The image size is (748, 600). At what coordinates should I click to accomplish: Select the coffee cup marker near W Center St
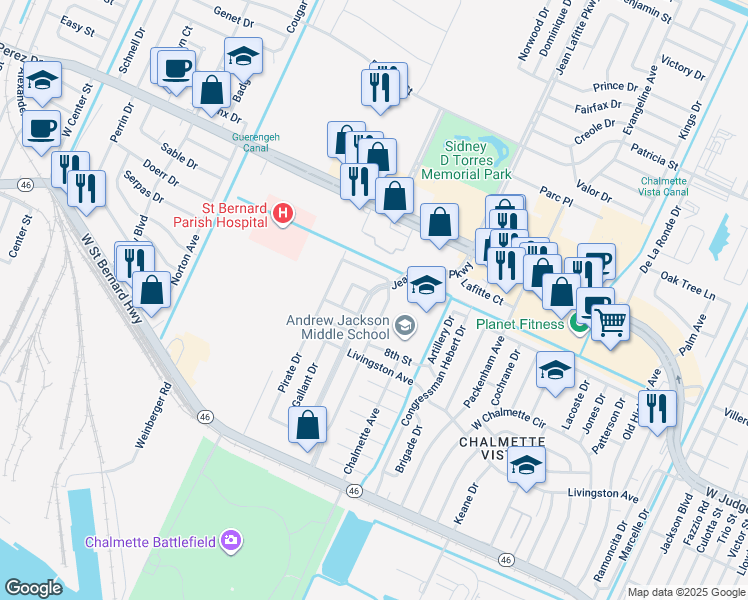(x=42, y=132)
